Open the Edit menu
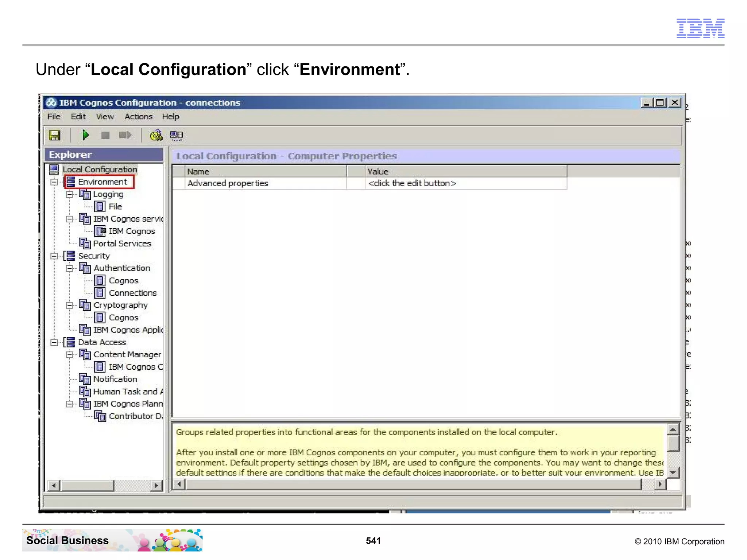Viewport: 747px width, 560px height. click(x=78, y=117)
